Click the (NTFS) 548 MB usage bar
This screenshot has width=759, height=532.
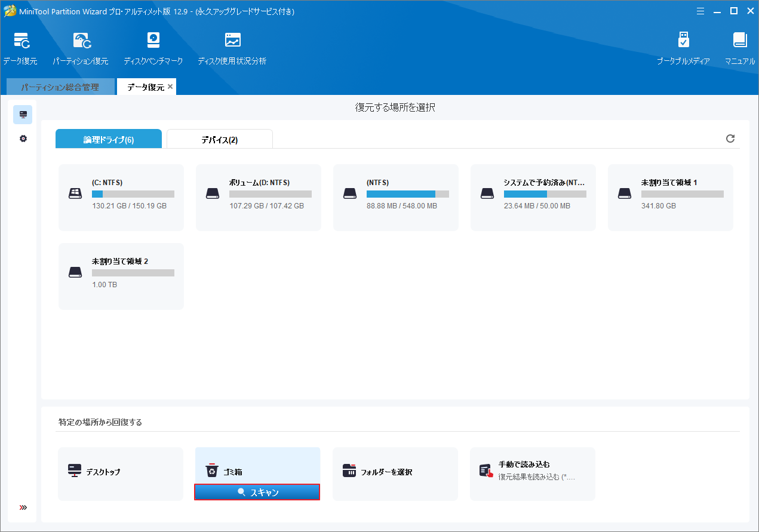click(x=408, y=194)
